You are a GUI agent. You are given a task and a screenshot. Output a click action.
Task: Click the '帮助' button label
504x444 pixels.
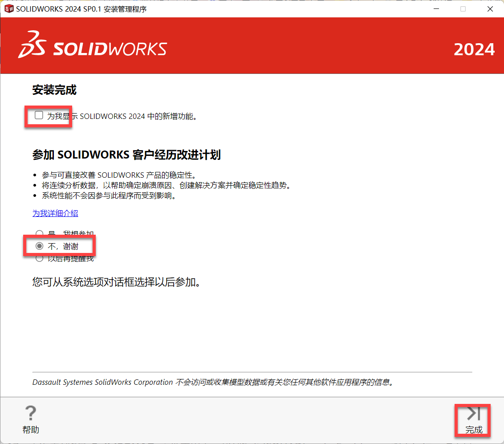click(31, 430)
